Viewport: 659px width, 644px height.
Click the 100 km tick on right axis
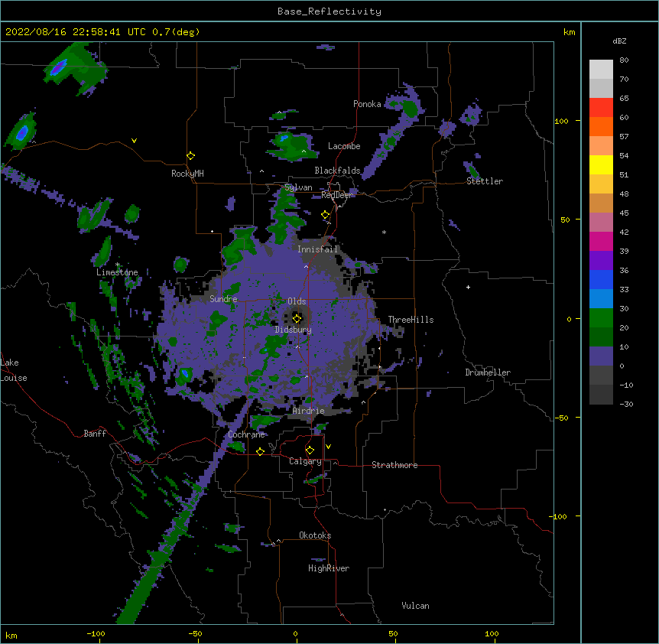(561, 121)
